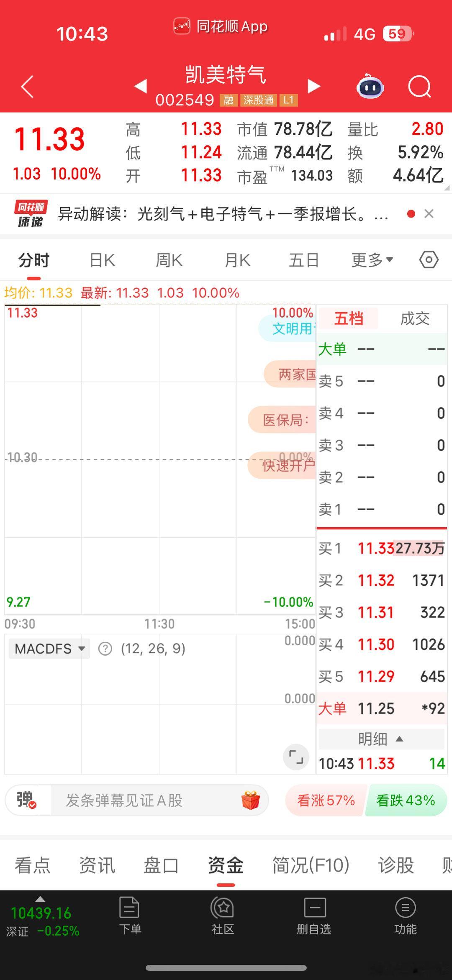Open 简况(F10) company profile tab
Viewport: 452px width, 980px height.
[x=311, y=865]
